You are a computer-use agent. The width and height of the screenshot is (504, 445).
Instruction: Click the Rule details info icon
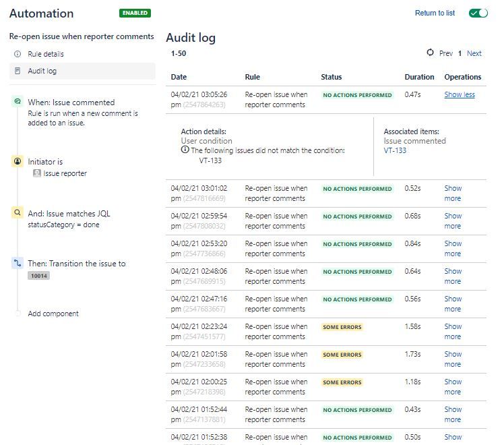point(18,54)
